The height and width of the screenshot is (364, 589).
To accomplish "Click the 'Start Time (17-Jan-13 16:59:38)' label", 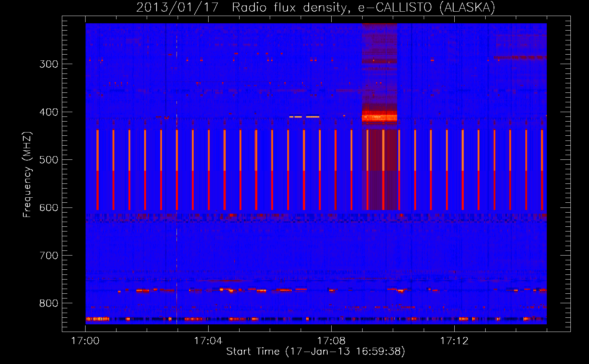I will coord(316,352).
